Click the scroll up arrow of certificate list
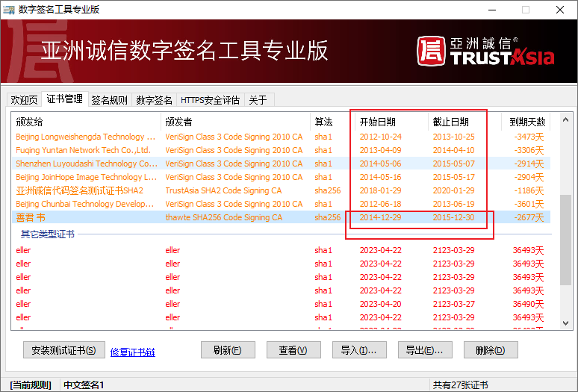Screen dimensions: 578x392 coord(566,119)
